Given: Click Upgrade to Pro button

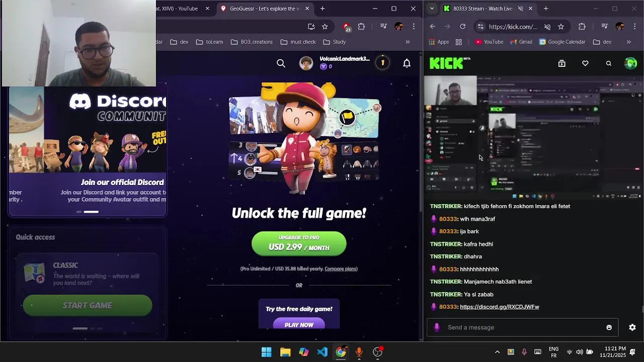Looking at the screenshot, I should tap(299, 243).
